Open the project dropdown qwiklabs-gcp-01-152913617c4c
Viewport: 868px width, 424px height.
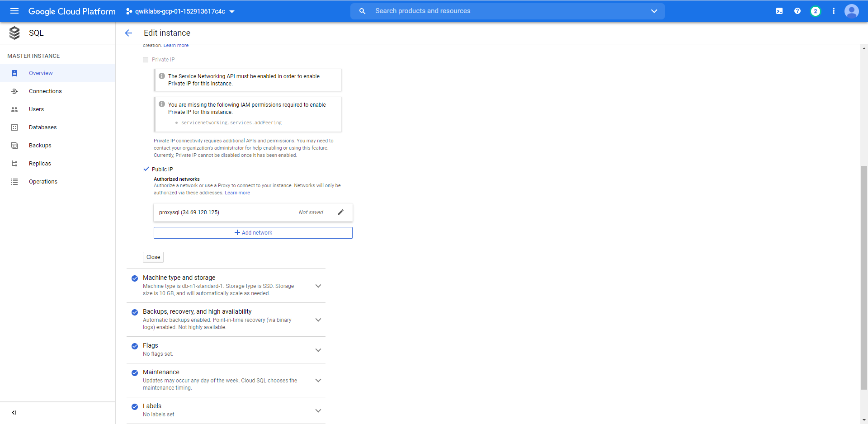coord(180,11)
